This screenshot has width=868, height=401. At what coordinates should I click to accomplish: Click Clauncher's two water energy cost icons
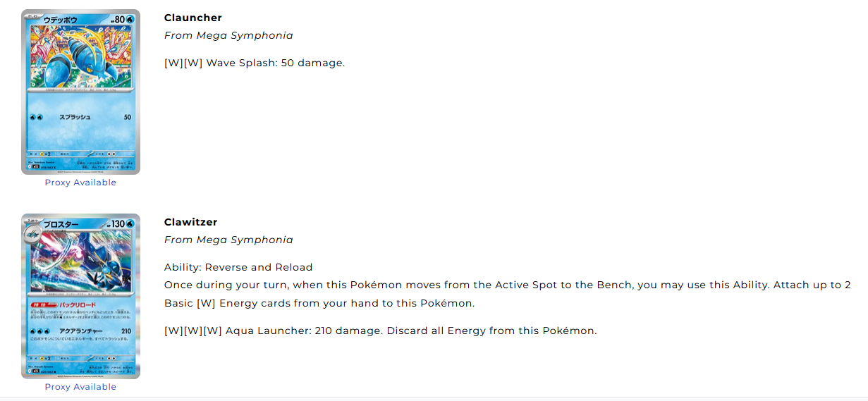click(x=37, y=117)
